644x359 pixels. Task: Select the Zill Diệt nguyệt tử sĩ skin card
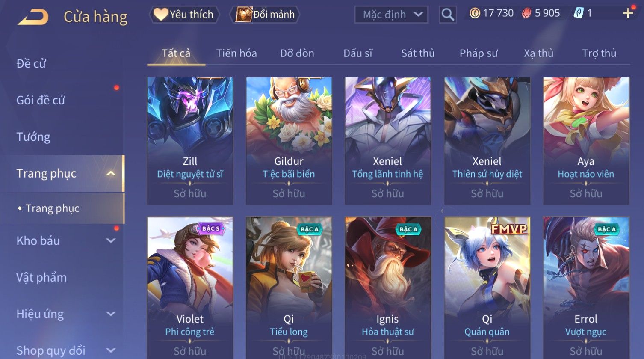point(190,141)
